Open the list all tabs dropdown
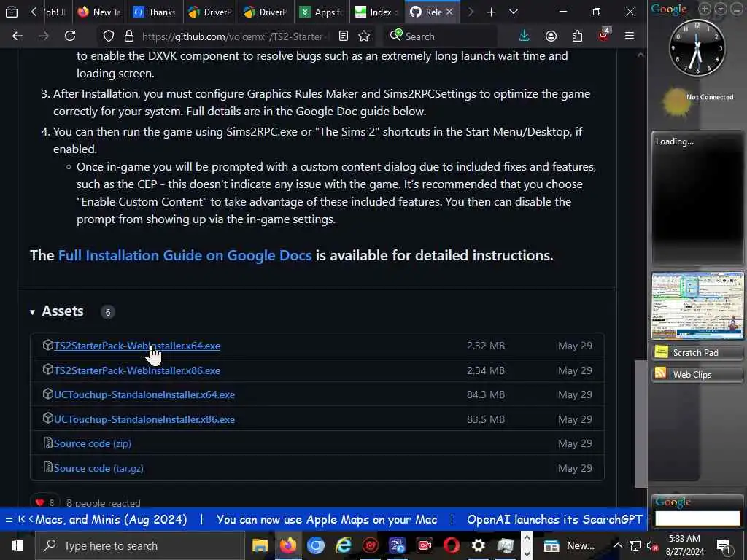This screenshot has width=747, height=560. click(513, 12)
